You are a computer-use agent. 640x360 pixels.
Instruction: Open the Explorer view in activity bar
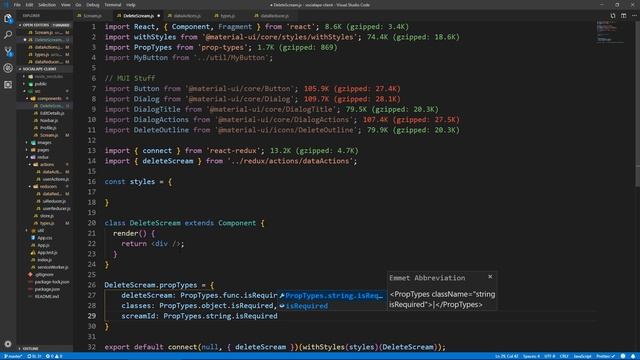click(x=8, y=19)
